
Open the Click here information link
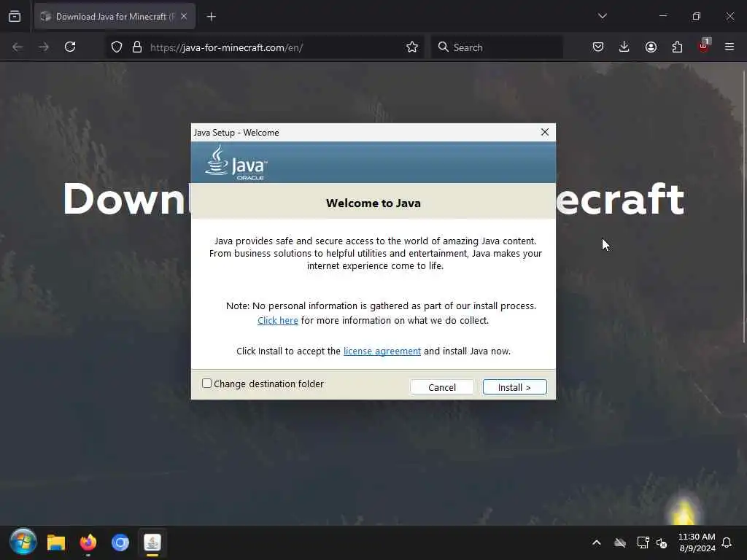(x=278, y=321)
